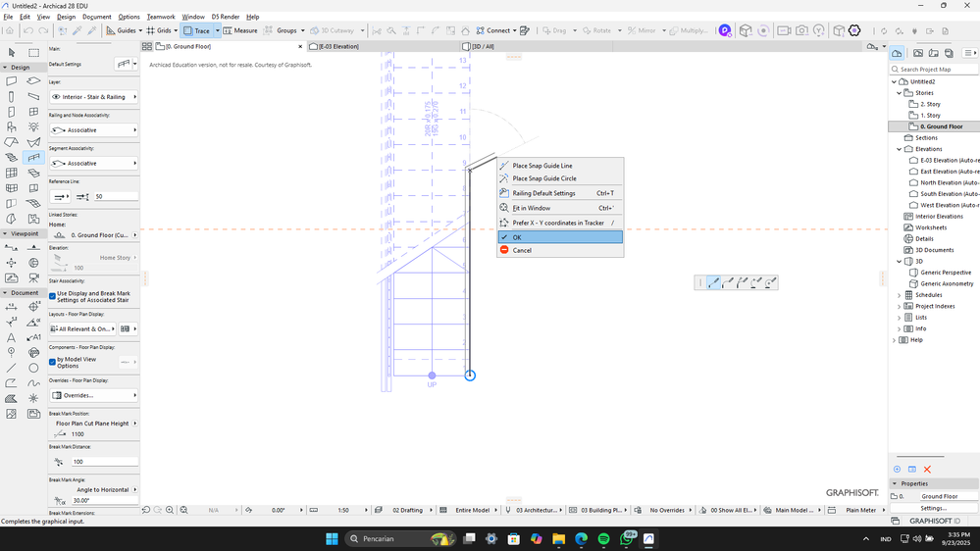Screen dimensions: 980x551
Task: Open Railing and Node Associativity dropdown
Action: click(x=94, y=130)
